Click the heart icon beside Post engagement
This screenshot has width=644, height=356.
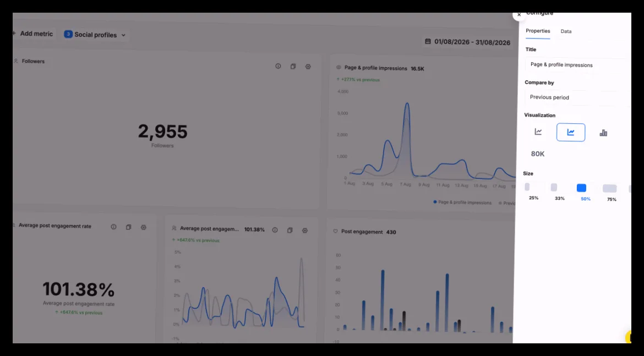[x=336, y=231]
